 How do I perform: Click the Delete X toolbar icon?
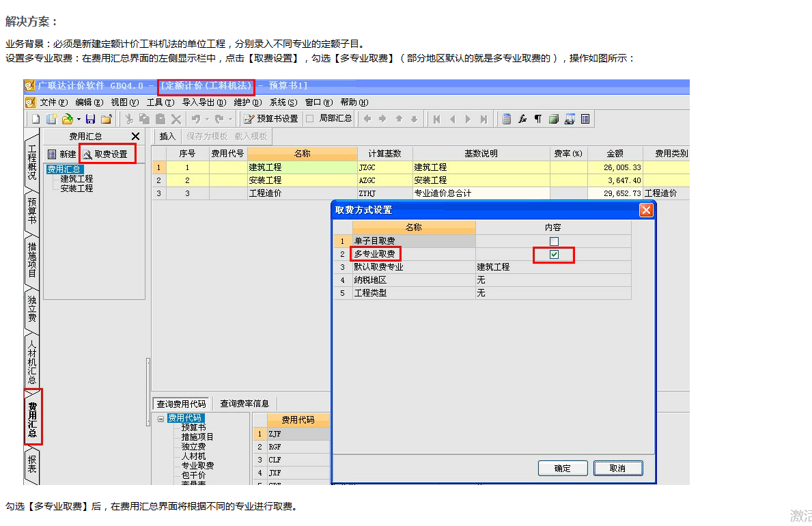pyautogui.click(x=176, y=119)
